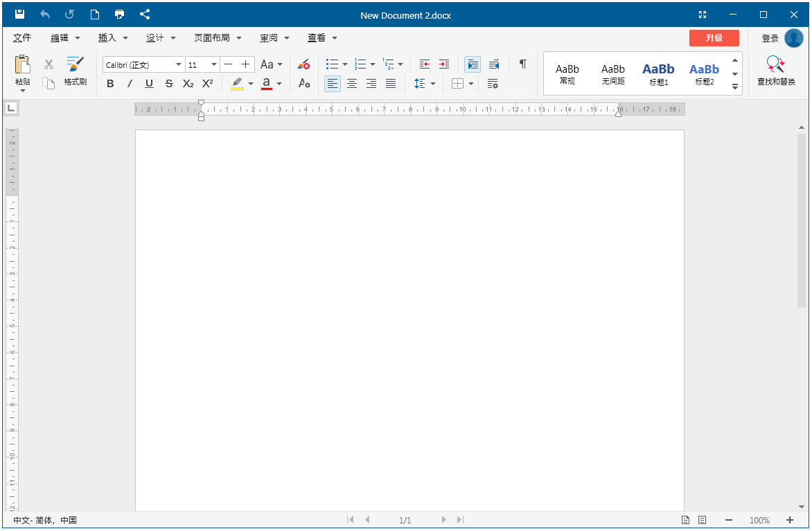This screenshot has width=812, height=531.
Task: Open font settings Aa gear icon
Action: coord(304,83)
